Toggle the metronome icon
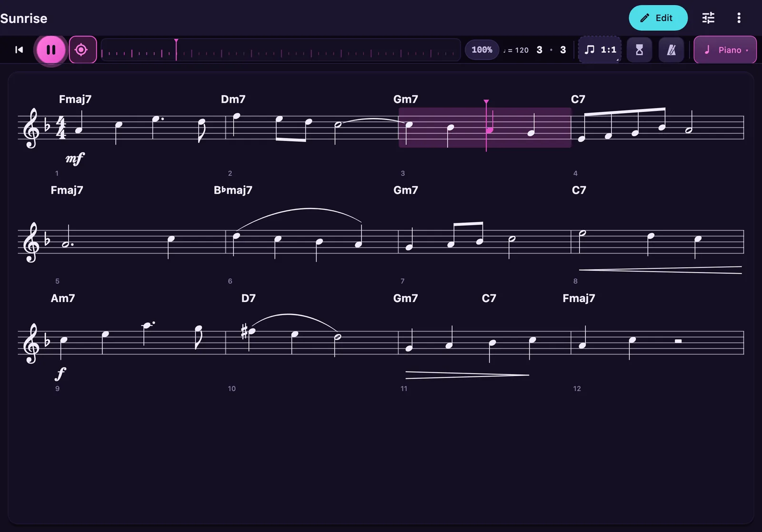Screen dimensions: 762x532 [671, 49]
